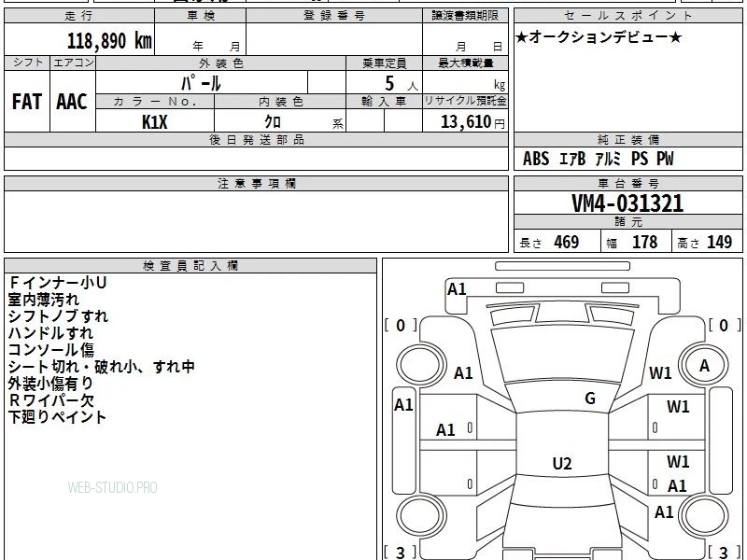747x560 pixels.
Task: Click the color number K1X
Action: [x=155, y=122]
